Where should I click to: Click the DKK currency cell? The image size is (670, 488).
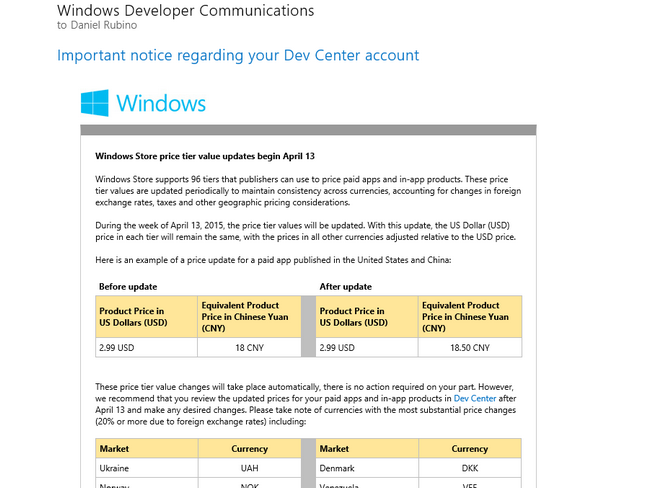point(469,467)
